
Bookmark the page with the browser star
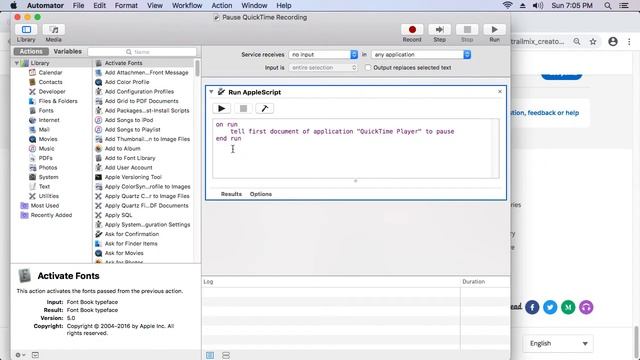click(593, 41)
